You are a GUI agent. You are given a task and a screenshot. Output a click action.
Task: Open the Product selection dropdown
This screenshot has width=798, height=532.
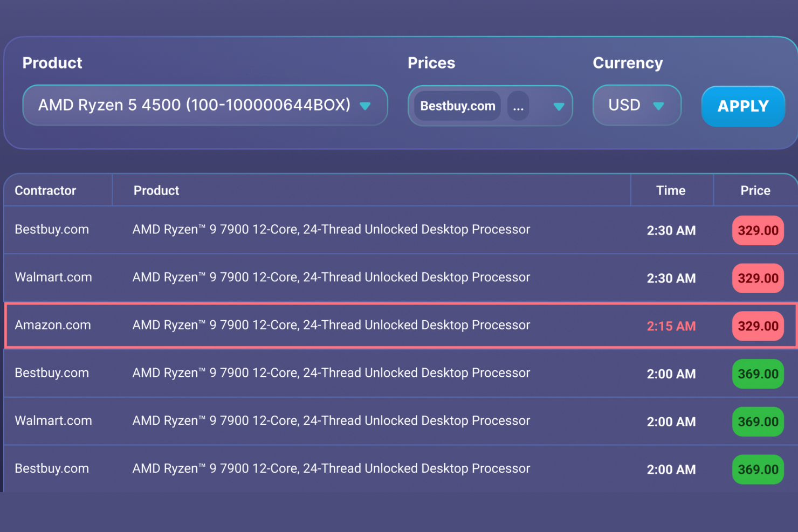(x=205, y=105)
